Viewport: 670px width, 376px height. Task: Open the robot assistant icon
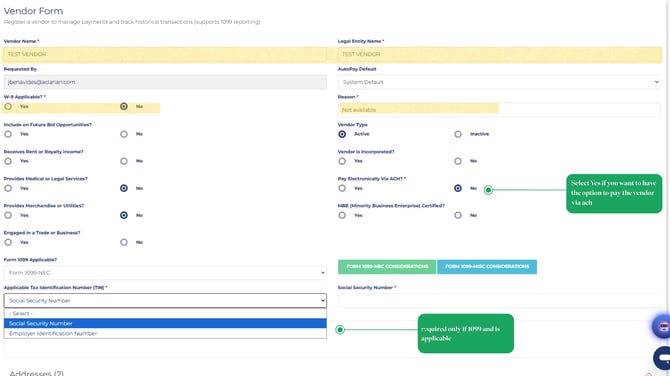click(x=661, y=327)
